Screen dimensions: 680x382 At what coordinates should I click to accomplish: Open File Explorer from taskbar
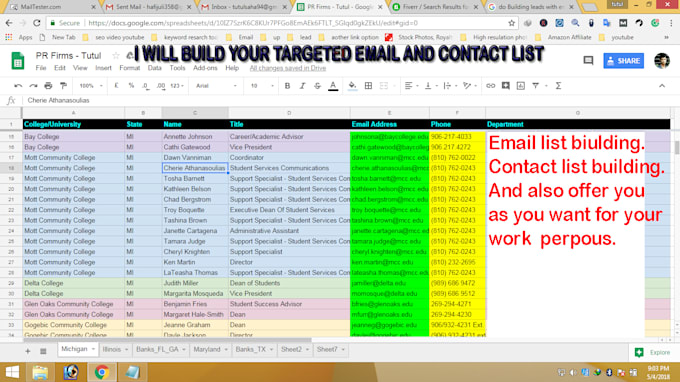(40, 372)
